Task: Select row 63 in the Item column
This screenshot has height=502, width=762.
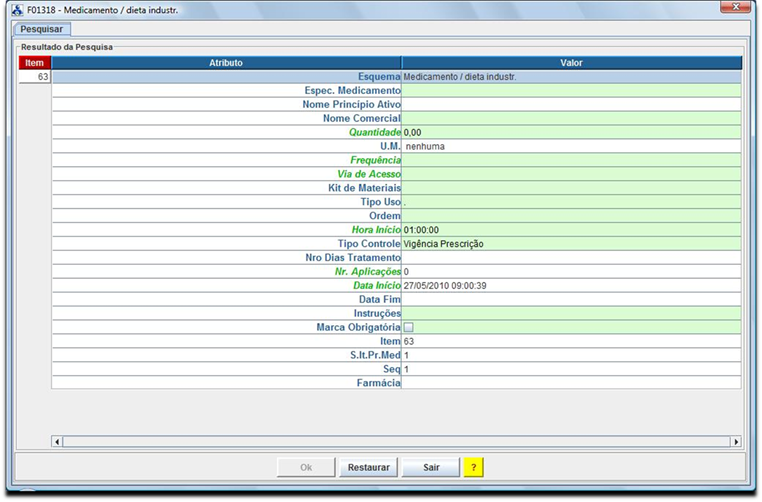Action: click(35, 77)
